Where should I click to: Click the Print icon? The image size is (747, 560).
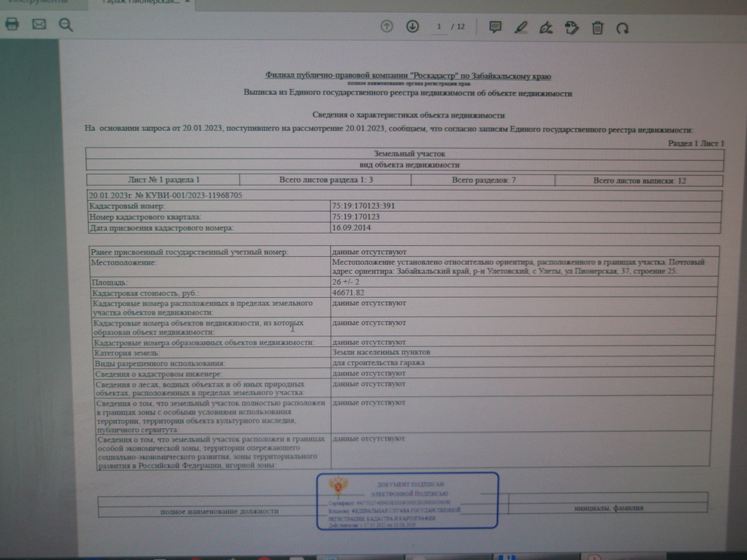click(x=12, y=25)
